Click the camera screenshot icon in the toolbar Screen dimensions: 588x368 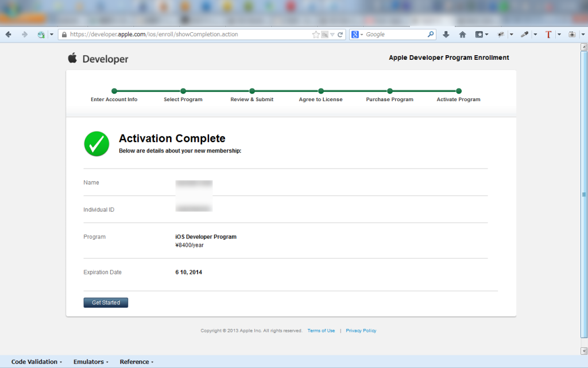[572, 34]
